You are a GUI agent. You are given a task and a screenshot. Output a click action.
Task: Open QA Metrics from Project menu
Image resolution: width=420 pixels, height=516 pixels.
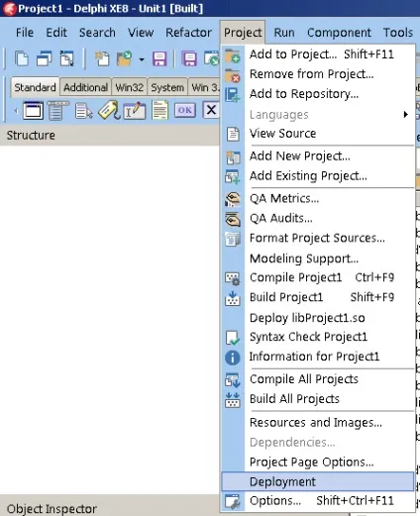tap(318, 198)
